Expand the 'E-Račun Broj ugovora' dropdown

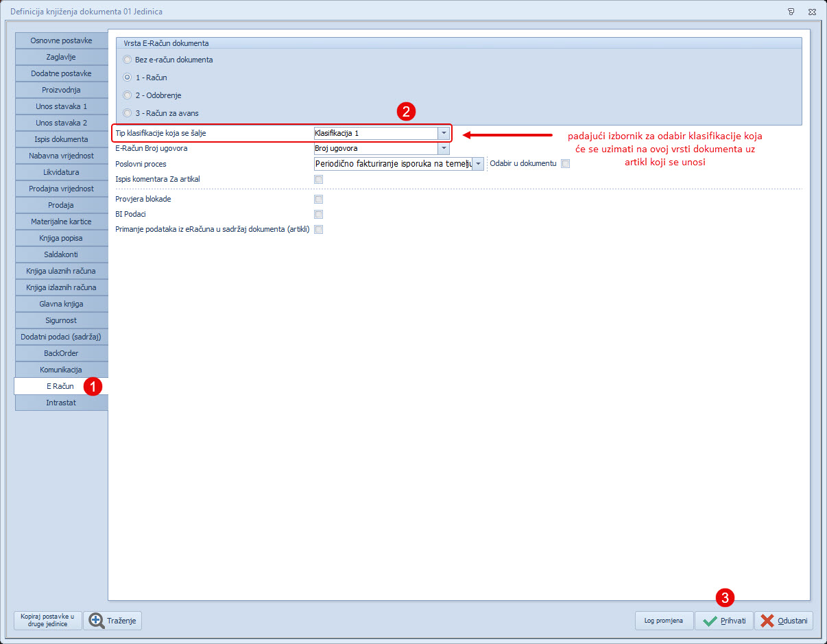(444, 148)
